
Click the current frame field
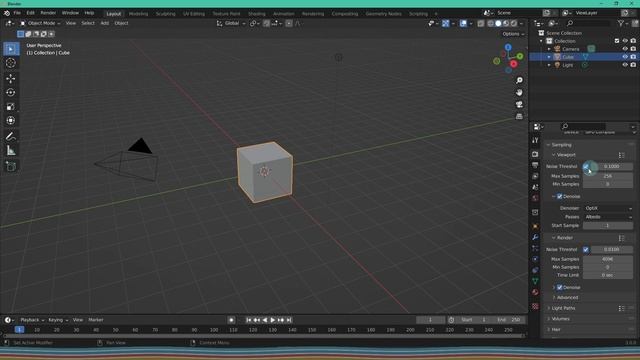tap(430, 320)
